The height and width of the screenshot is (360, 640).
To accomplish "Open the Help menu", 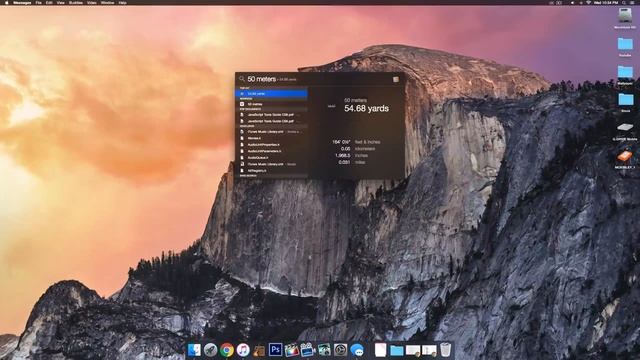I will [x=122, y=2].
